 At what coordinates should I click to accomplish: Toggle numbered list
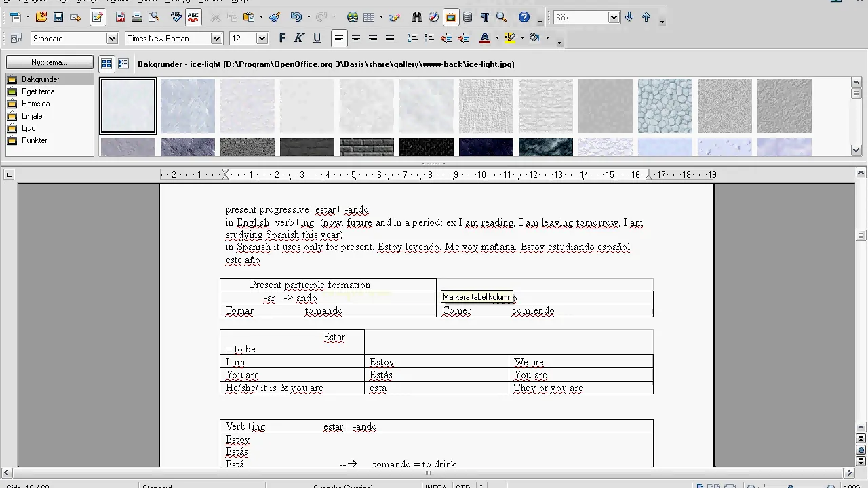click(x=412, y=39)
